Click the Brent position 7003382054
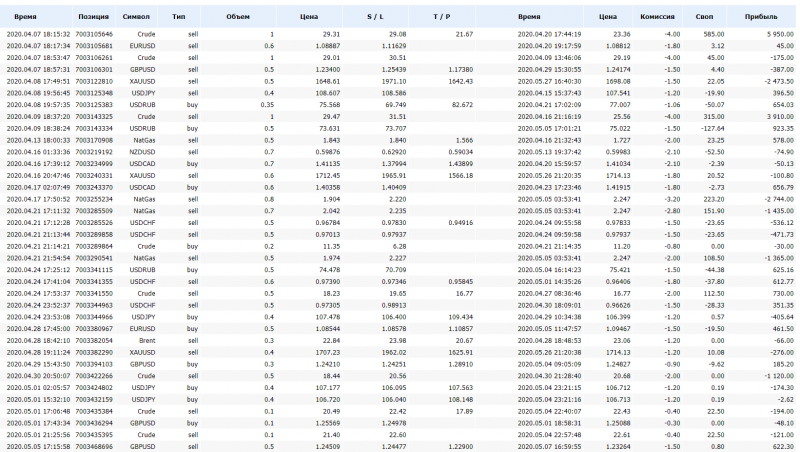800x452 pixels. (398, 340)
